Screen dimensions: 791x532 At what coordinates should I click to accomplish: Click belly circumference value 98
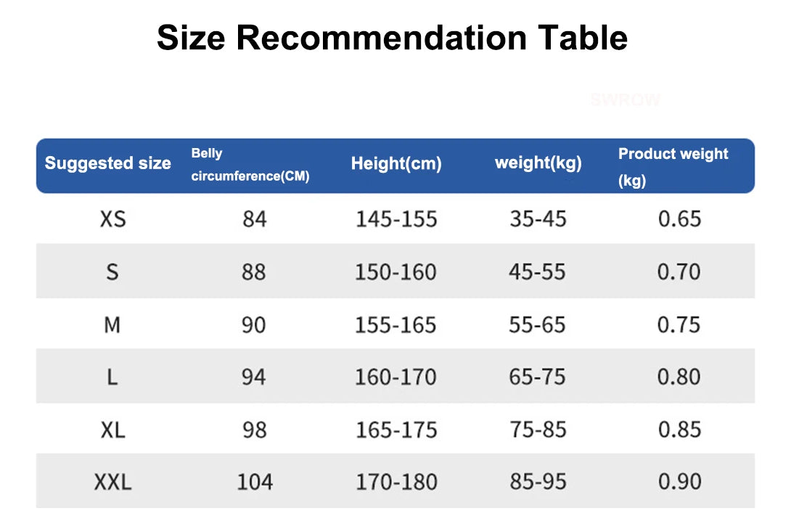click(x=254, y=430)
